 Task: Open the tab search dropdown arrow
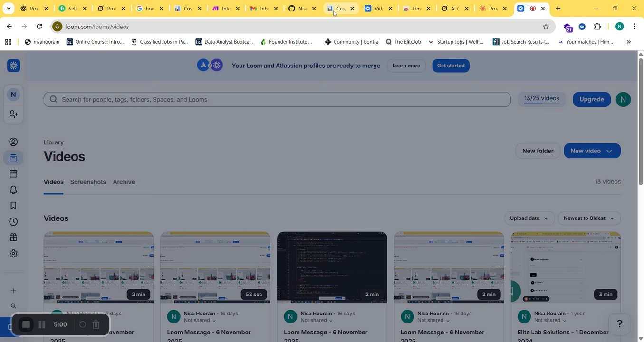(9, 9)
